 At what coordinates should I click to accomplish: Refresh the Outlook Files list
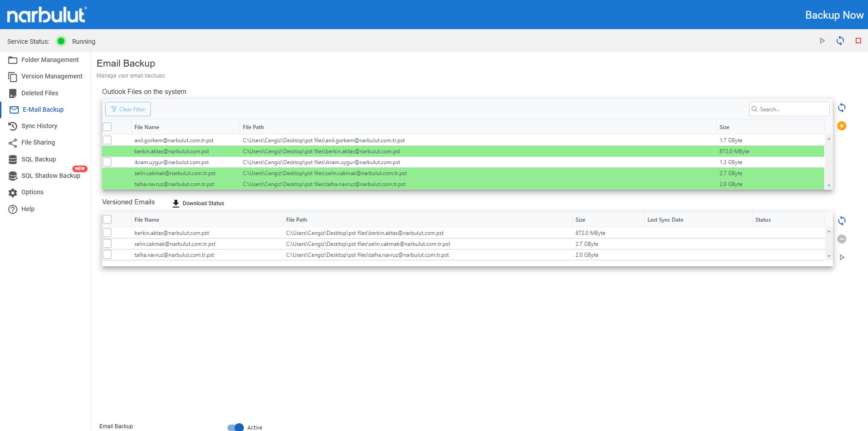842,108
